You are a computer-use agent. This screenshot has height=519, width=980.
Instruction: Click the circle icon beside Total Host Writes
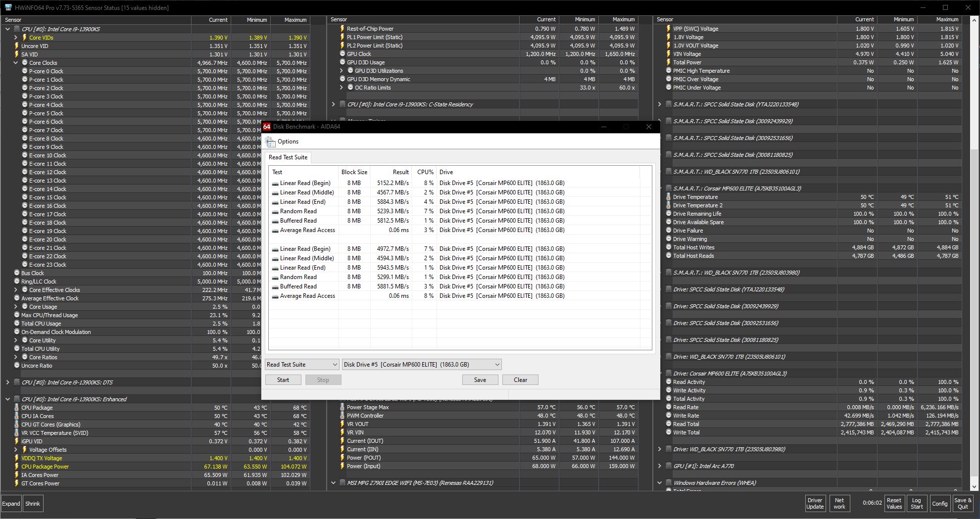point(668,247)
